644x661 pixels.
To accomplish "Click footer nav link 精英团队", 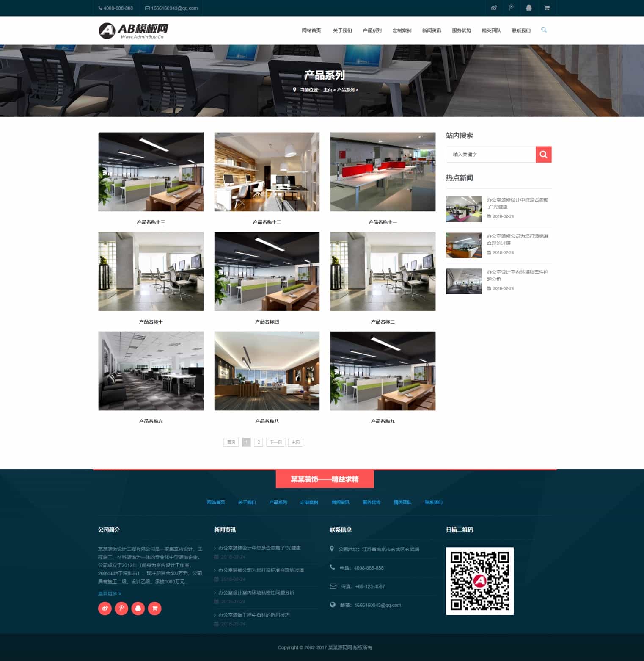I will coord(403,502).
